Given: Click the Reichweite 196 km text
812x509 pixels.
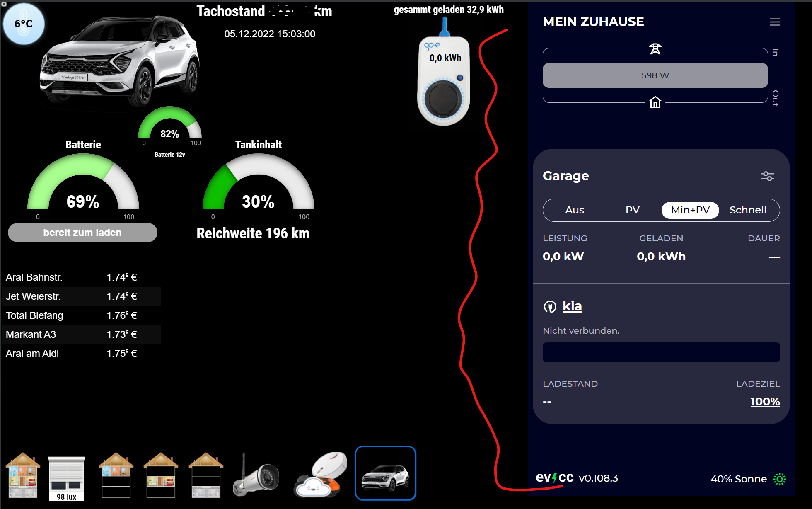Looking at the screenshot, I should pyautogui.click(x=253, y=233).
